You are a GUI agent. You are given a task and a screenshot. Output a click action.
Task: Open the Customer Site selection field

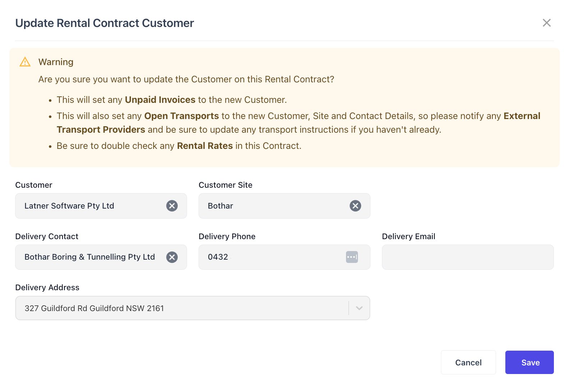273,206
